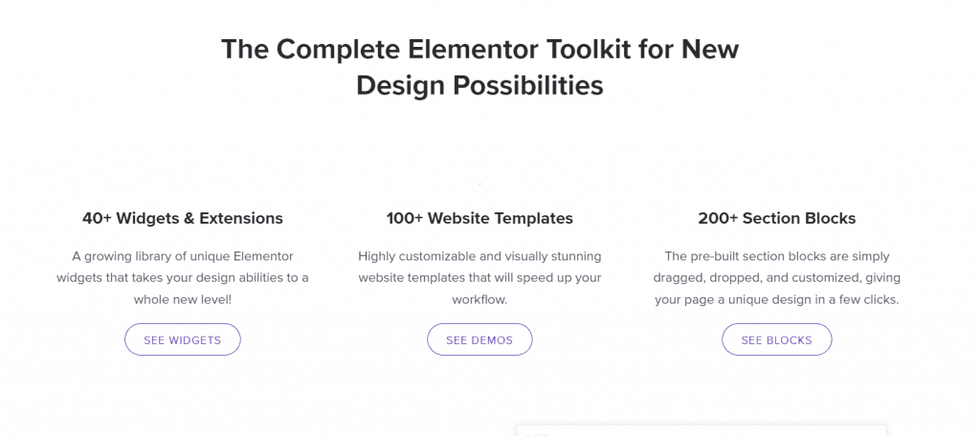980x436 pixels.
Task: Select the SEE BLOCKS button
Action: [777, 339]
